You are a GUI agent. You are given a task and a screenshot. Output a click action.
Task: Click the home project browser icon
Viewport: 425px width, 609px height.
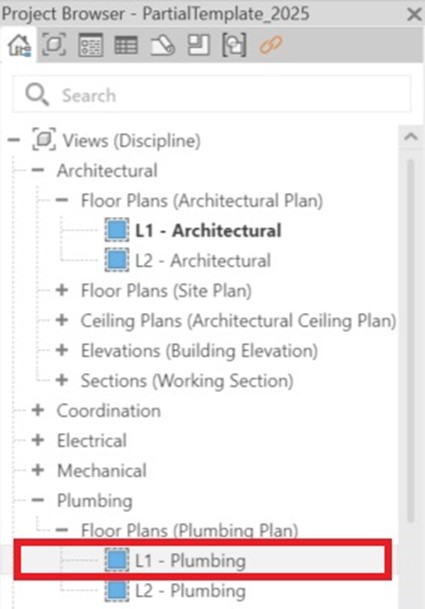click(x=19, y=45)
